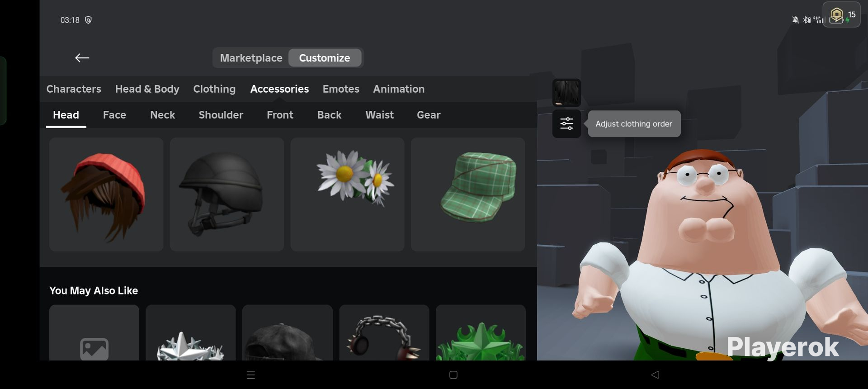Tap the Bluetooth status icon
Image resolution: width=868 pixels, height=389 pixels.
807,20
